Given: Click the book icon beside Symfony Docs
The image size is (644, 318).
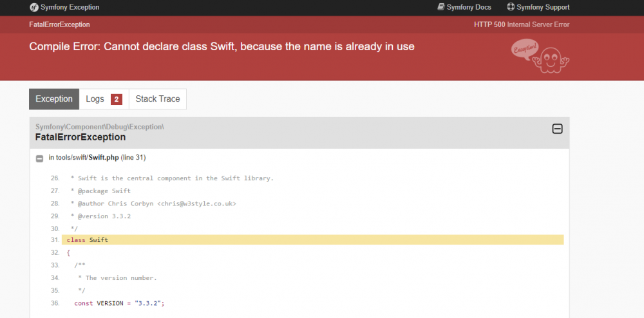Looking at the screenshot, I should tap(441, 7).
